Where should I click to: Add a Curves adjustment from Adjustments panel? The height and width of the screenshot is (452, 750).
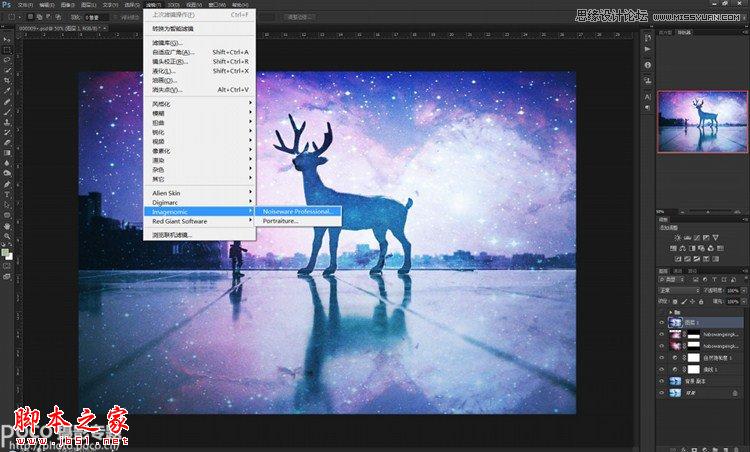tap(696, 238)
